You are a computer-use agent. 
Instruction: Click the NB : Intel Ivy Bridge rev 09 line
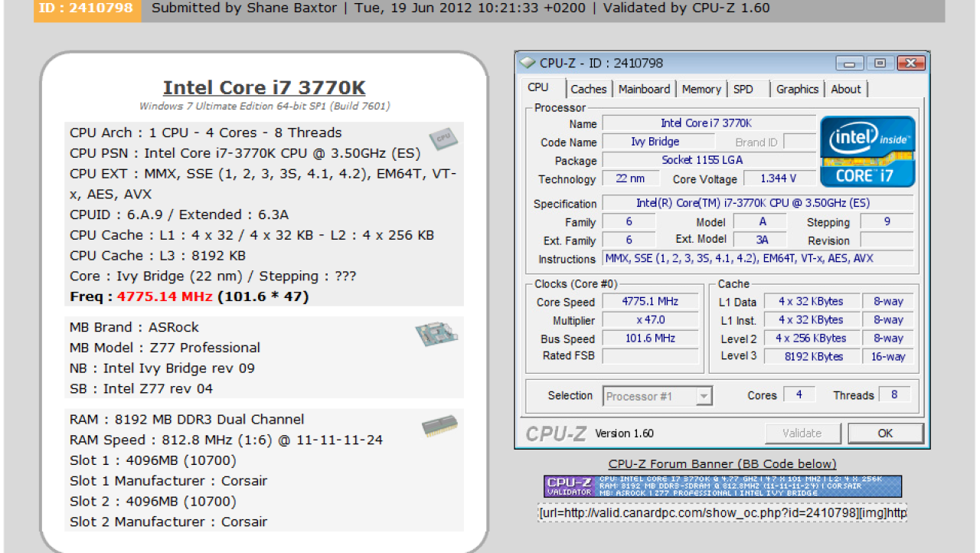162,368
